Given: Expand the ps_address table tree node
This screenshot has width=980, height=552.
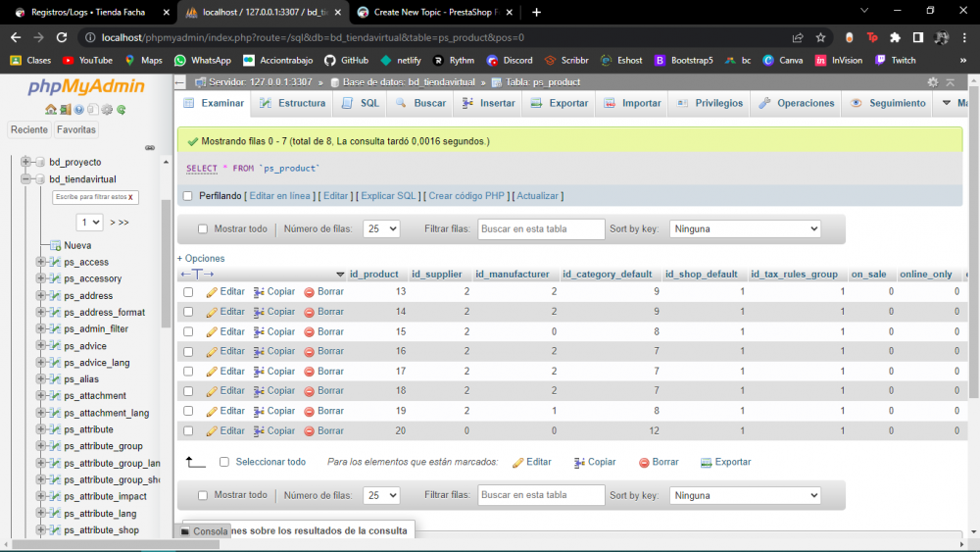Looking at the screenshot, I should pyautogui.click(x=41, y=296).
